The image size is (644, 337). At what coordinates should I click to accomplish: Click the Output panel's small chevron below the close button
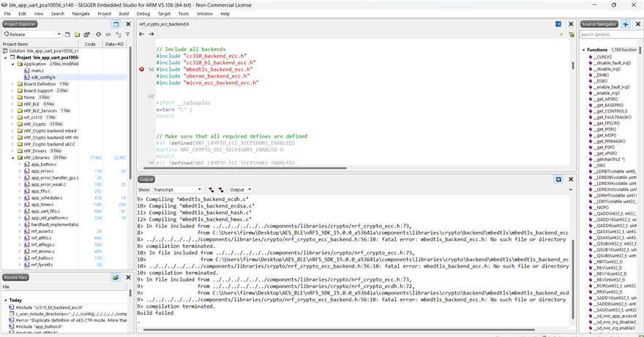point(571,189)
